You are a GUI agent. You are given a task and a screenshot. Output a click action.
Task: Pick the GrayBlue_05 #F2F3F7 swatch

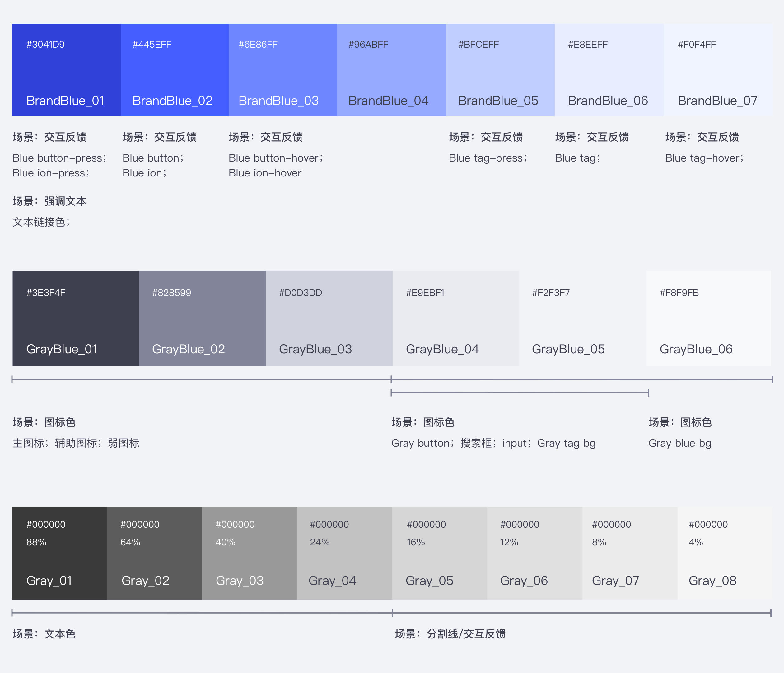[x=583, y=318]
